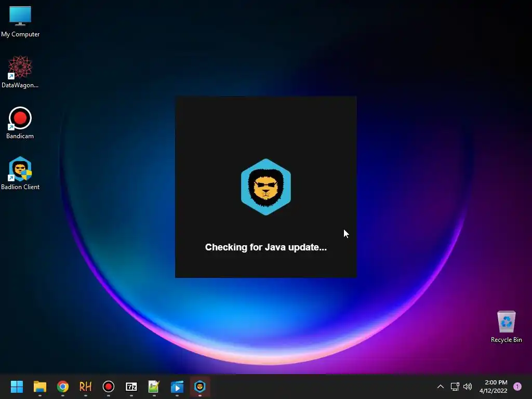Select the Bandicam desktop shortcut

[x=20, y=123]
